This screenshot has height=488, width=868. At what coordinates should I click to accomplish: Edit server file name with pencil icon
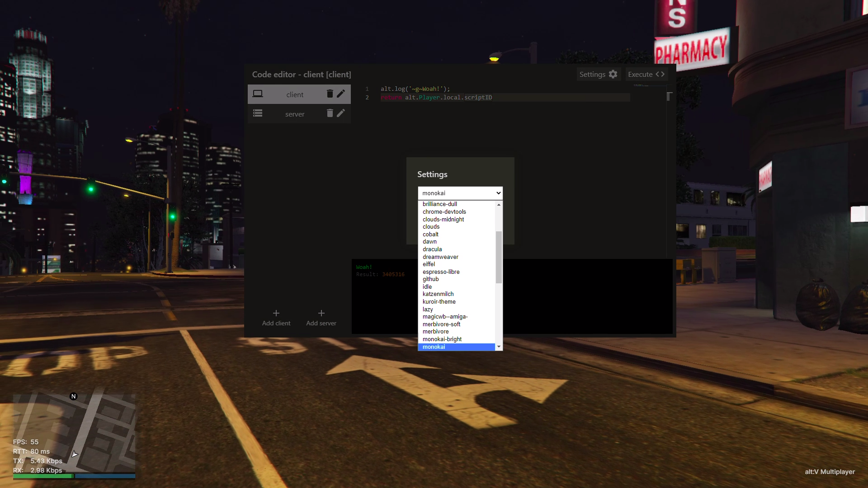pos(341,113)
